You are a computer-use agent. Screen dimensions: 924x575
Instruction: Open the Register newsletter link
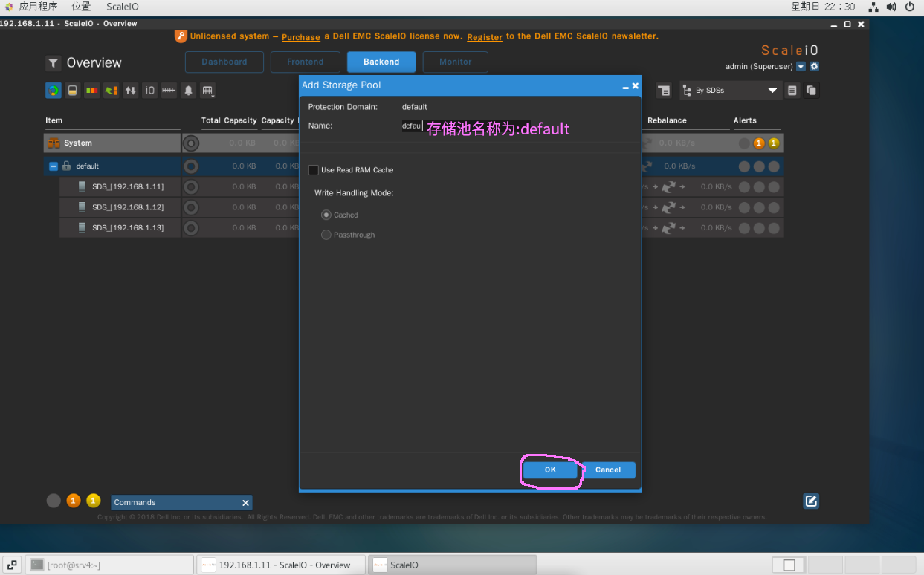[485, 37]
